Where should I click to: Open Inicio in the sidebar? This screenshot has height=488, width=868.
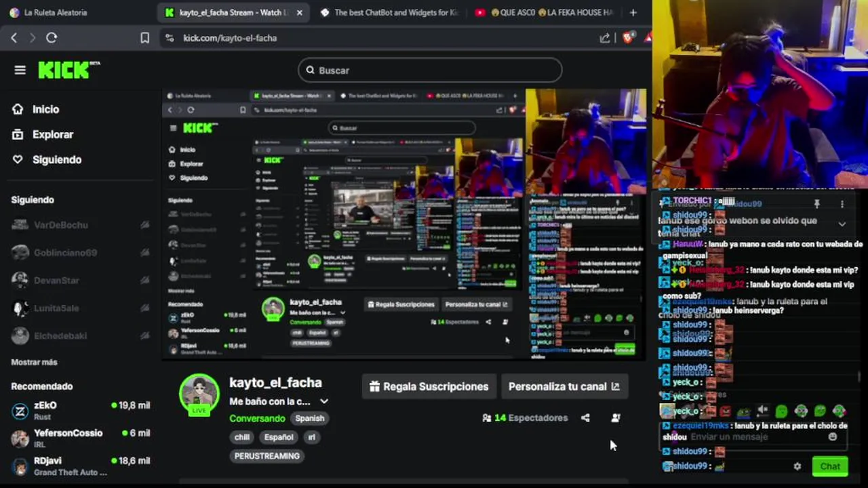click(45, 109)
